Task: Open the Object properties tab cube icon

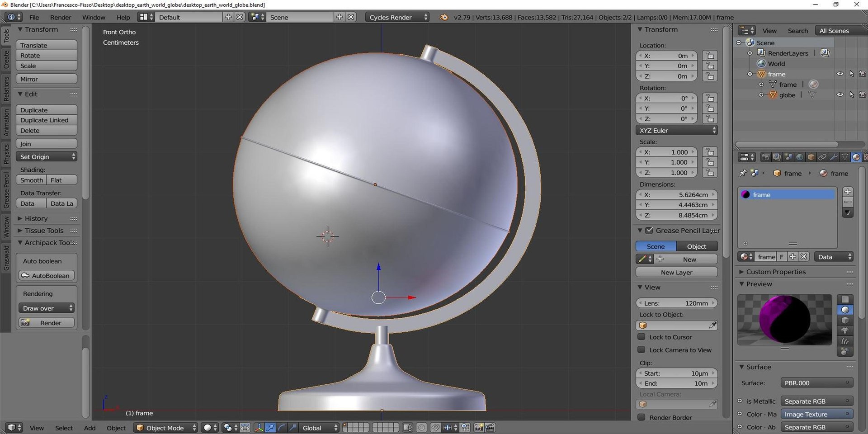Action: click(811, 157)
